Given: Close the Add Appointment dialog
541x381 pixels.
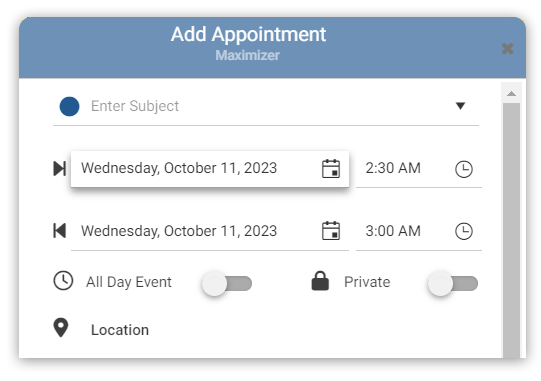Looking at the screenshot, I should pyautogui.click(x=508, y=49).
